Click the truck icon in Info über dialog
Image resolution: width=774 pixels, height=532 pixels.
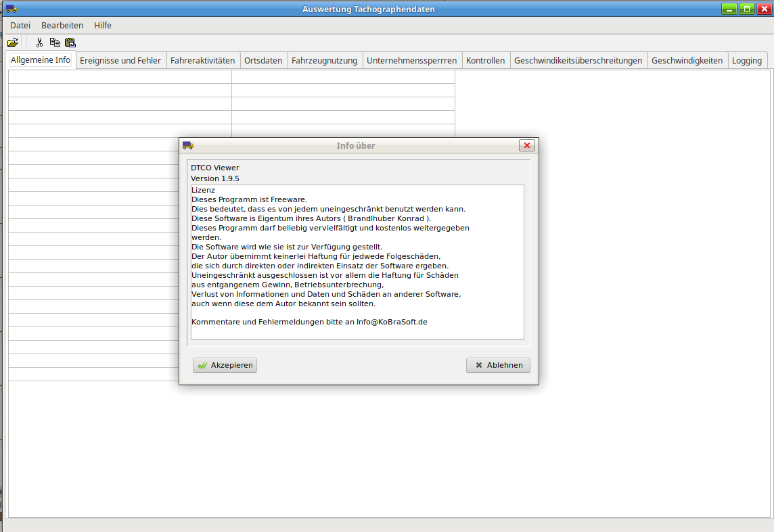(188, 145)
